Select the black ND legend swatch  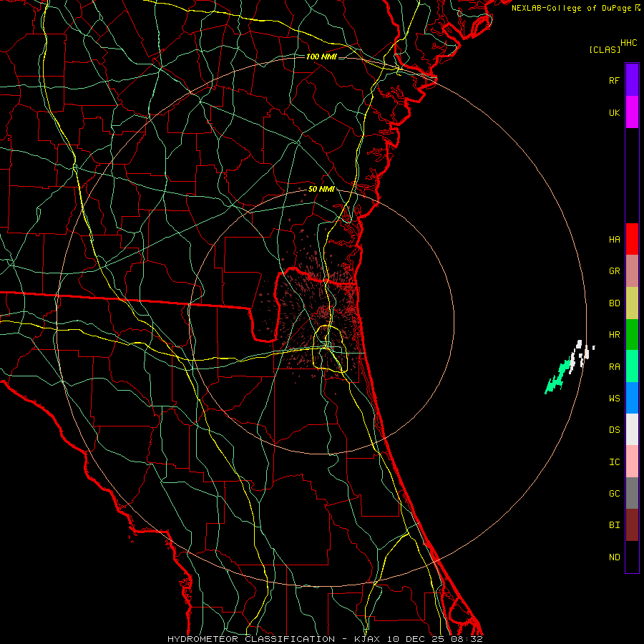coord(632,557)
